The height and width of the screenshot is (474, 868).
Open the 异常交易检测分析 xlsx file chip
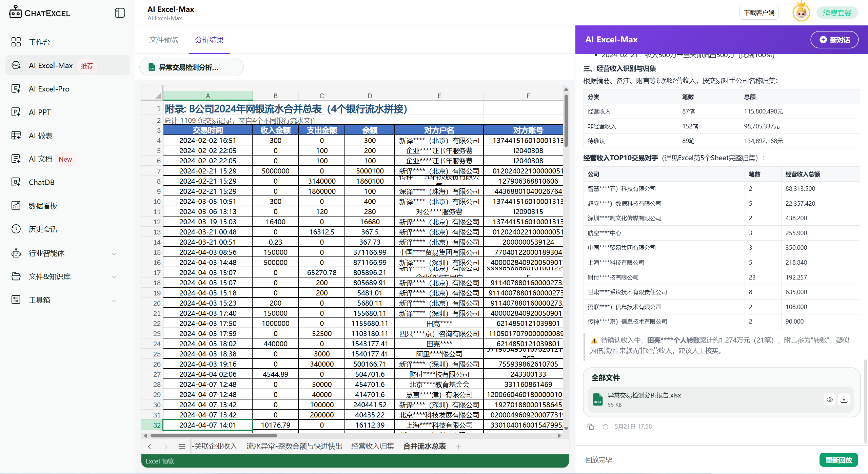[192, 67]
